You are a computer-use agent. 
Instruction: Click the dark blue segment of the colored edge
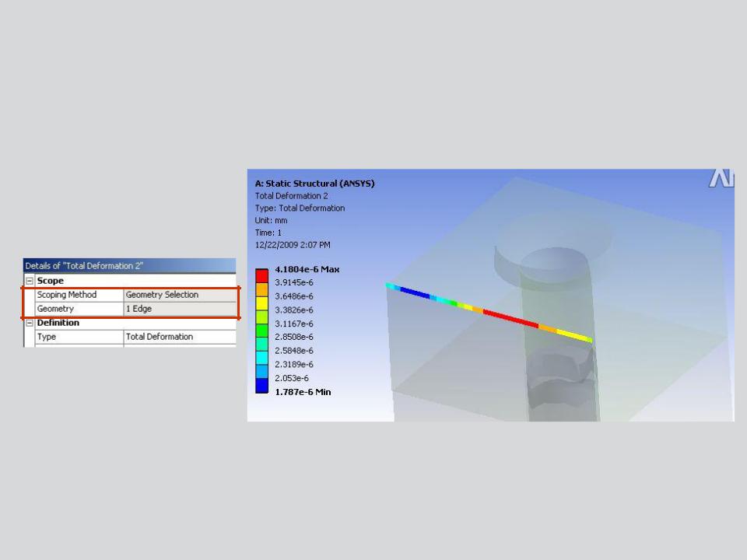point(416,293)
